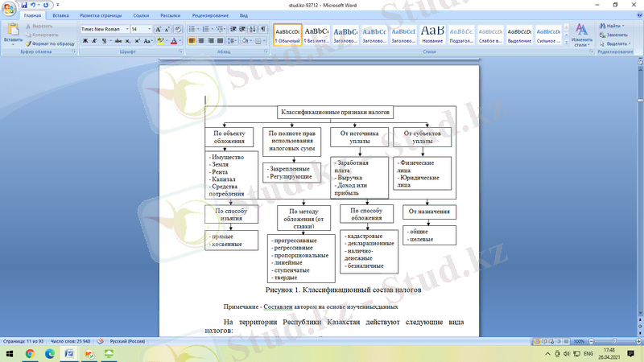Viewport: 644px width, 362px height.
Task: Apply red font color
Action: coord(174,41)
